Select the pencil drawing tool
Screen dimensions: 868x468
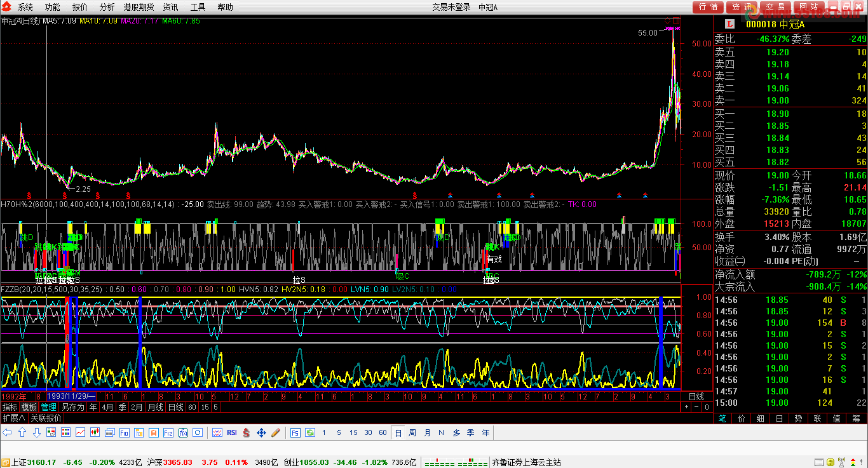tap(276, 432)
